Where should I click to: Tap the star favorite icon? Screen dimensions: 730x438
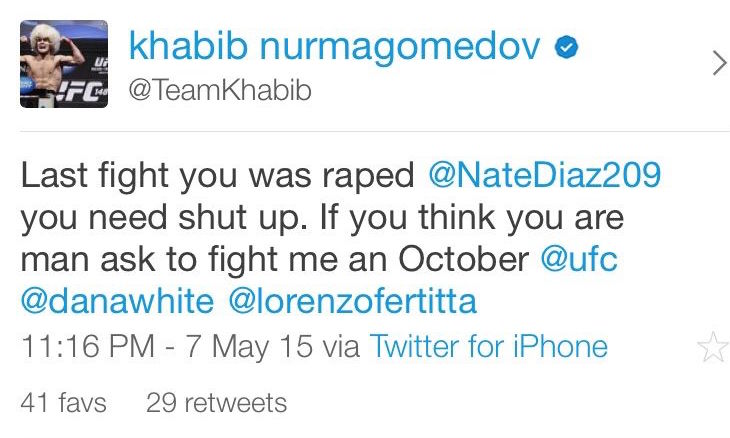pyautogui.click(x=710, y=348)
